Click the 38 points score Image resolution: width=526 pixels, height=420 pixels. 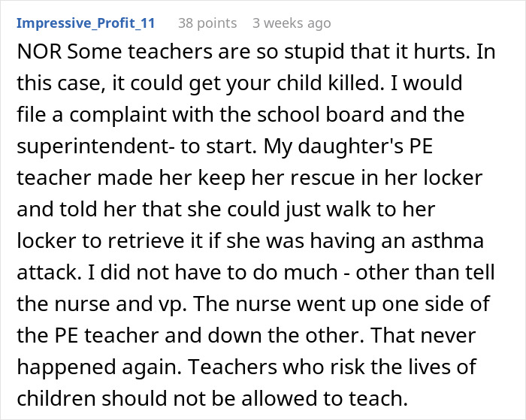(x=207, y=23)
